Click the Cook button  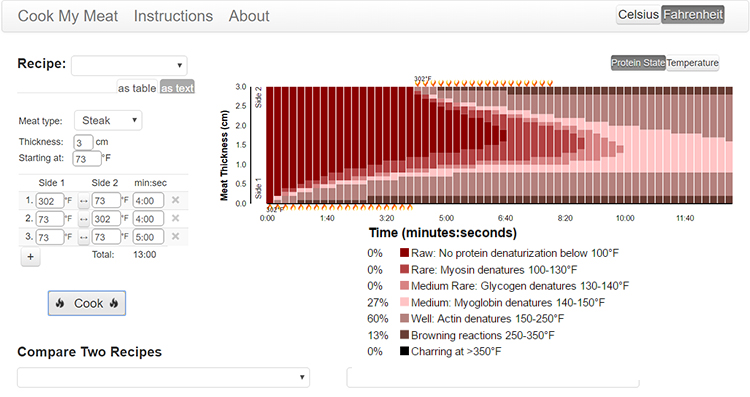click(x=87, y=303)
